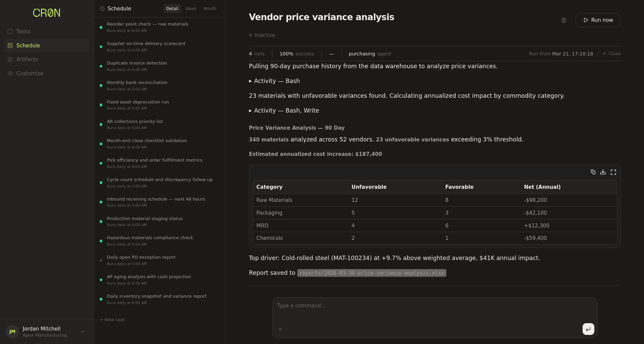644x344 pixels.
Task: Click the purchasing agent label
Action: tap(370, 54)
